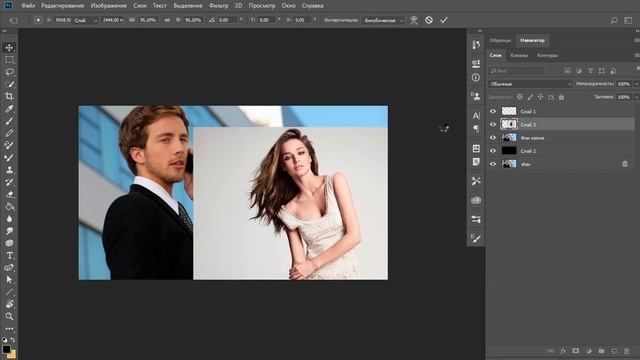Open the Фильтр menu
The height and width of the screenshot is (360, 640).
pos(218,6)
